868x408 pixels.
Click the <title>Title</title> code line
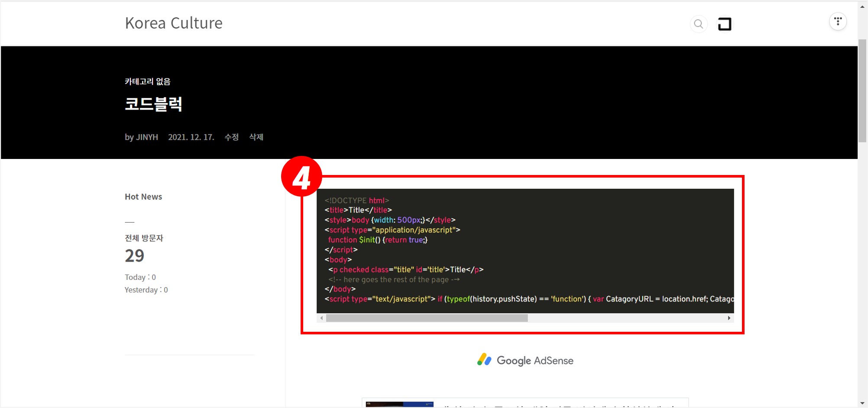click(x=358, y=210)
